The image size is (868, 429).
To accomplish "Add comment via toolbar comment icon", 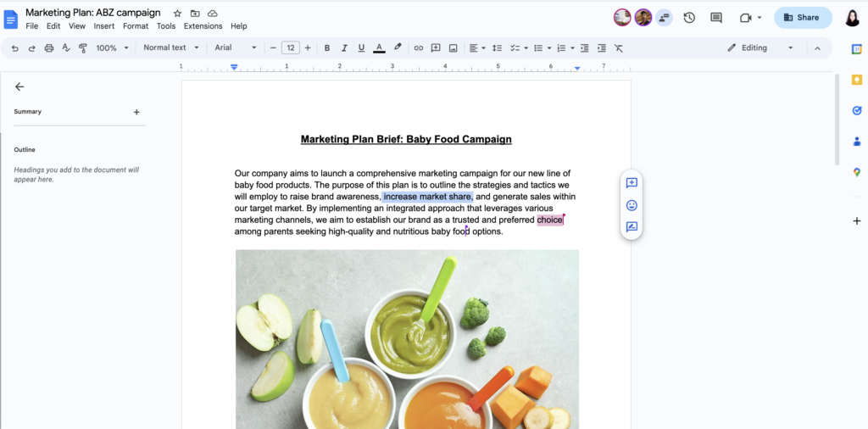I will (436, 48).
